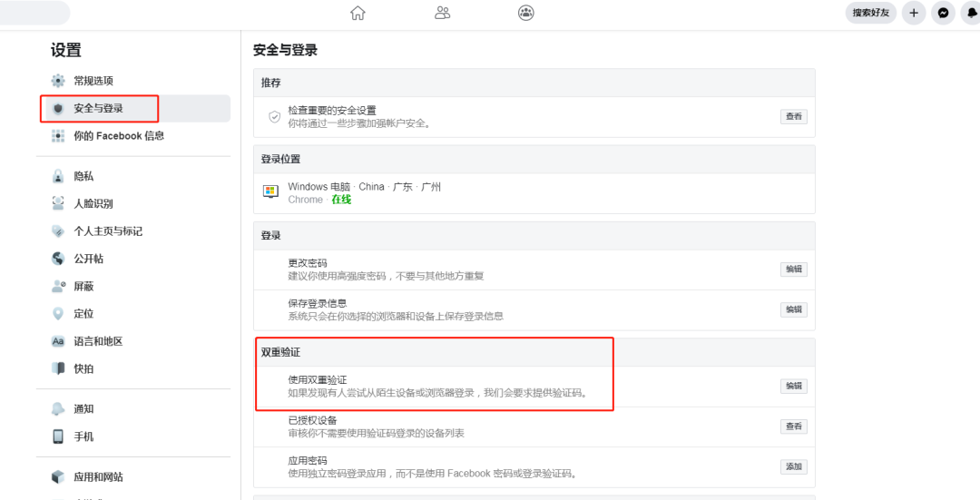Click the 更改密码 row title

(308, 263)
